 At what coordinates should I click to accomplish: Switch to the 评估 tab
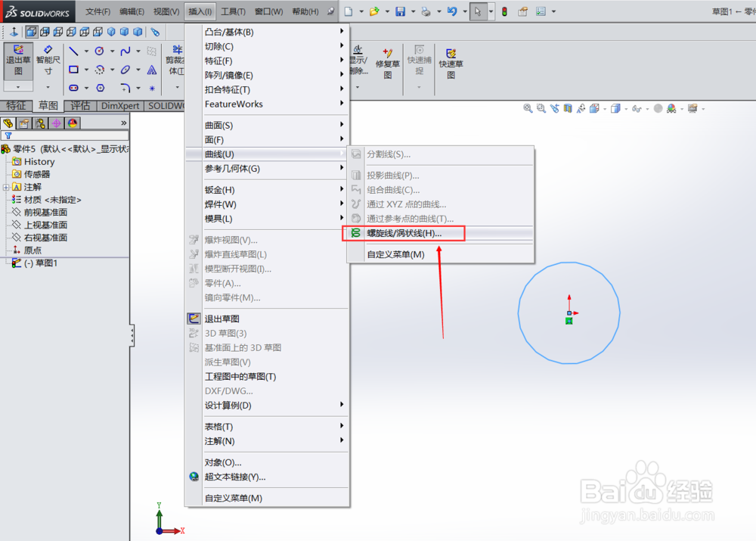[x=80, y=106]
